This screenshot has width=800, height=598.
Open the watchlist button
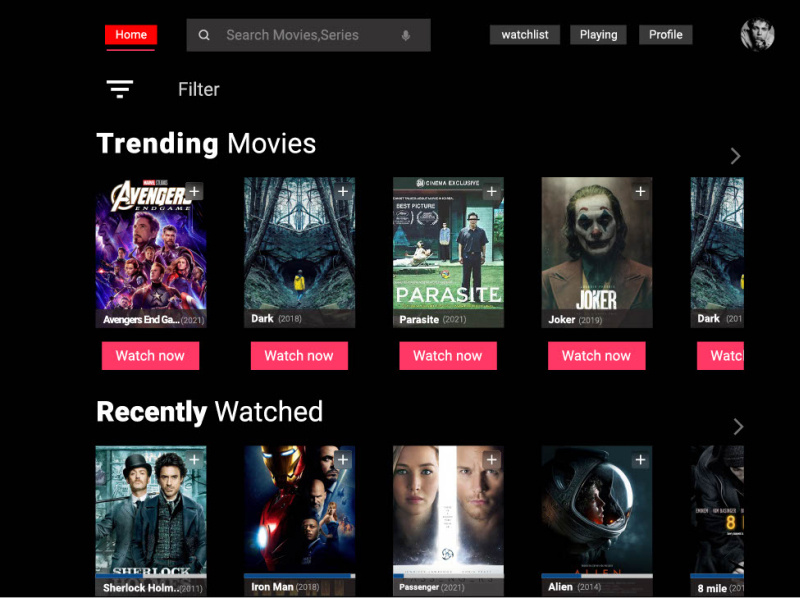[x=524, y=35]
